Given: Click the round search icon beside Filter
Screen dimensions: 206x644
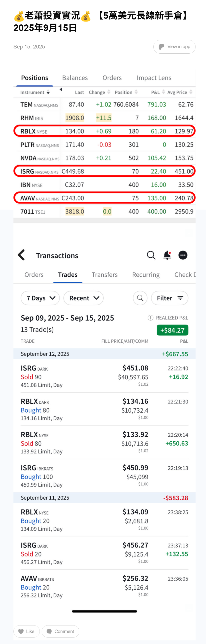Looking at the screenshot, I should click(140, 298).
